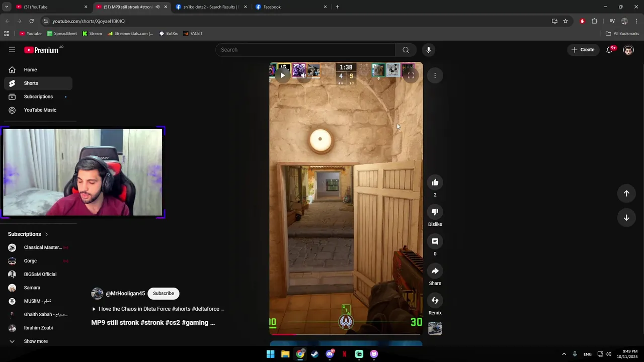Open the Create button

583,50
